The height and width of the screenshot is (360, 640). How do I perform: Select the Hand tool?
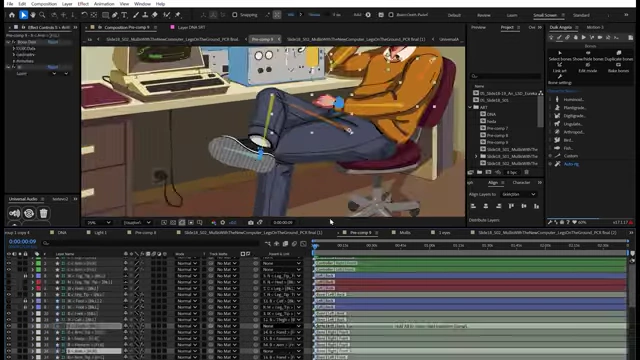pos(33,15)
